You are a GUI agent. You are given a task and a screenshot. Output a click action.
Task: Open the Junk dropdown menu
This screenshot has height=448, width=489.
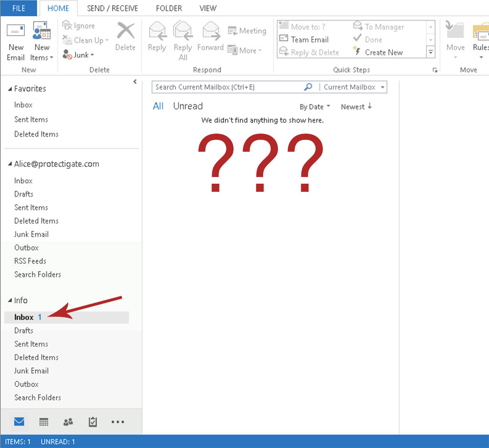[x=78, y=55]
